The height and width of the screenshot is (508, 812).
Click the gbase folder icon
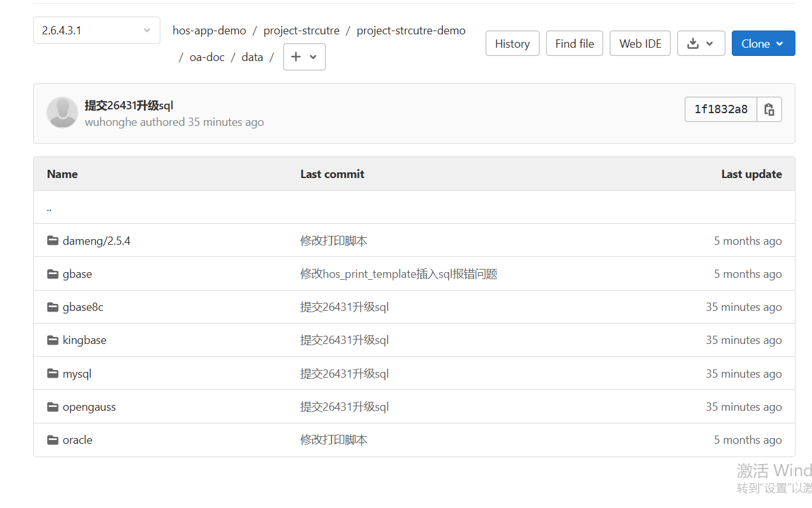(x=53, y=274)
